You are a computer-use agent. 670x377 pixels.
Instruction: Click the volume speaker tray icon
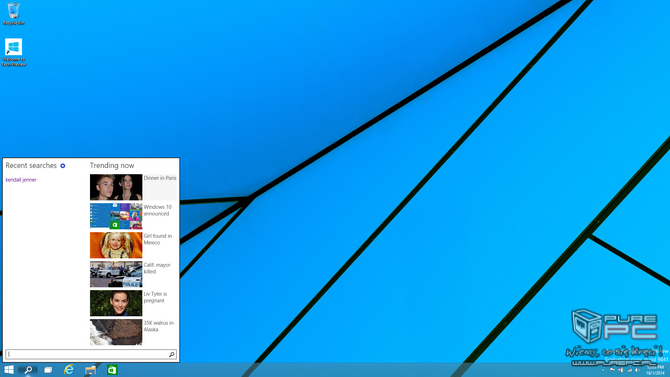637,370
